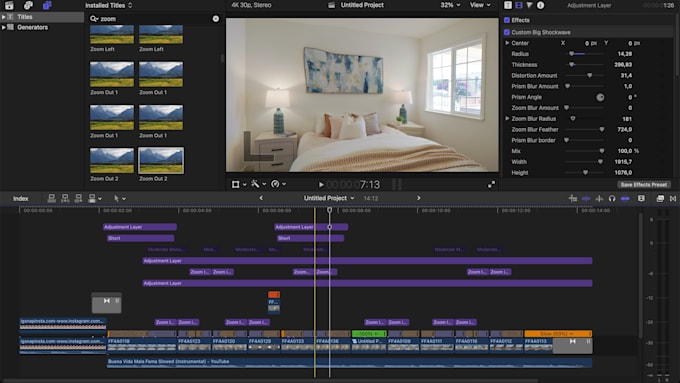The image size is (680, 383).
Task: Open the viewer View menu
Action: 480,5
